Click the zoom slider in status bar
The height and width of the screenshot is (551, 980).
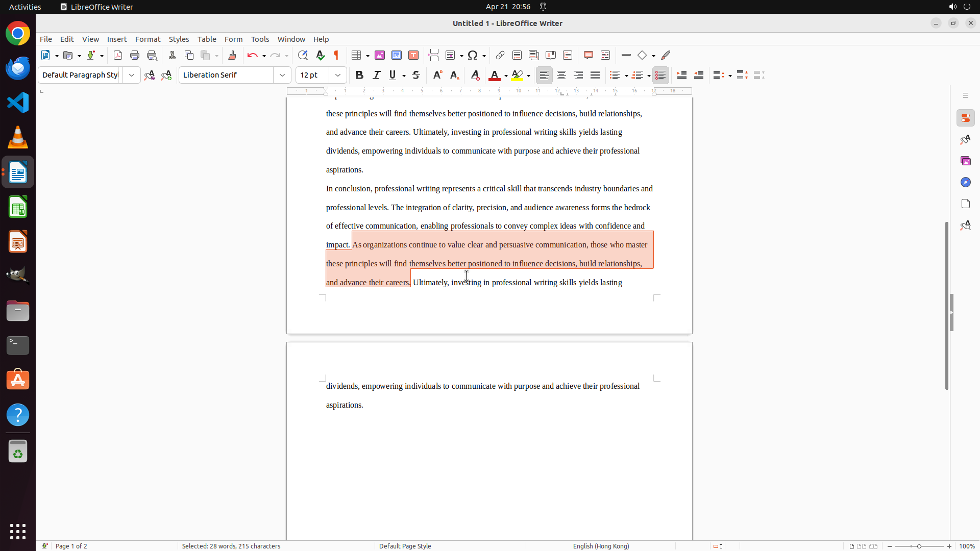[x=919, y=546]
